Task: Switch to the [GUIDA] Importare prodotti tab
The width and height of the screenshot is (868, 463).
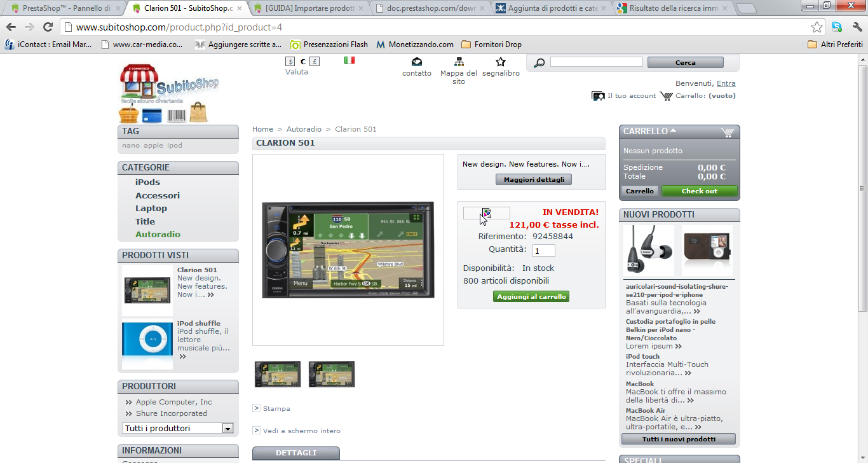Action: click(308, 8)
